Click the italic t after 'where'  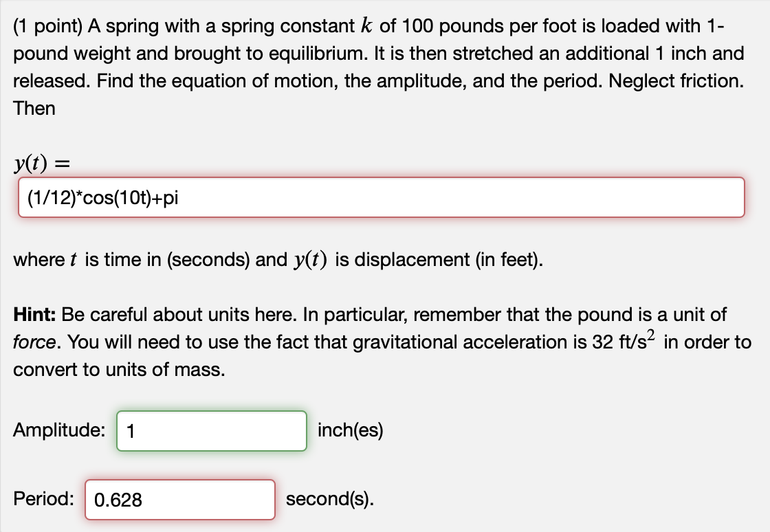tap(73, 260)
